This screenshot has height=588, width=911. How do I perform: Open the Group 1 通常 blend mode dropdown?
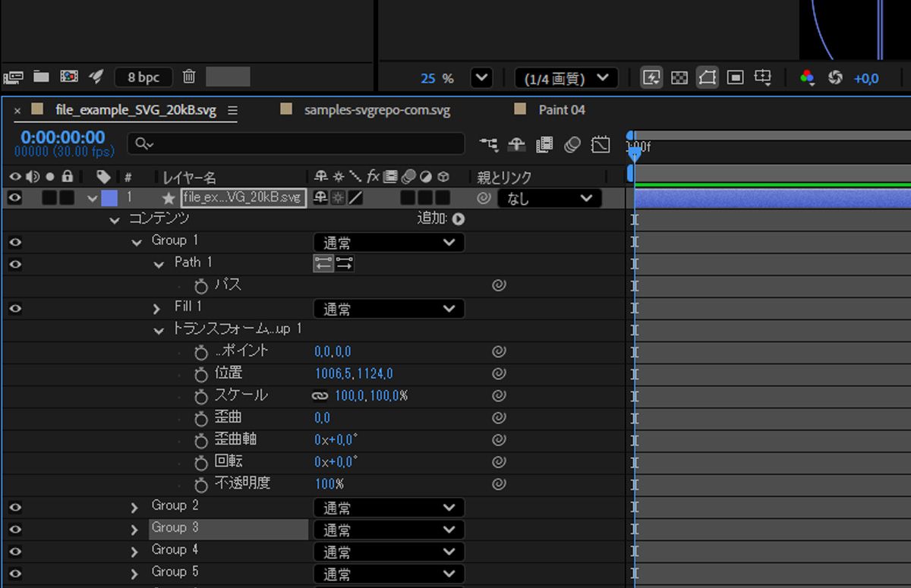click(x=389, y=243)
